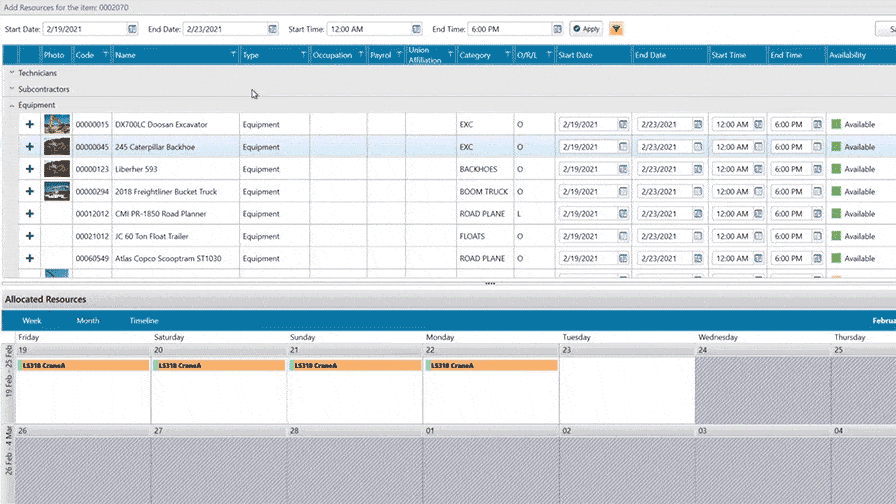Viewport: 896px width, 504px height.
Task: Select LS318 CraneA event on Sunday 21
Action: (355, 365)
